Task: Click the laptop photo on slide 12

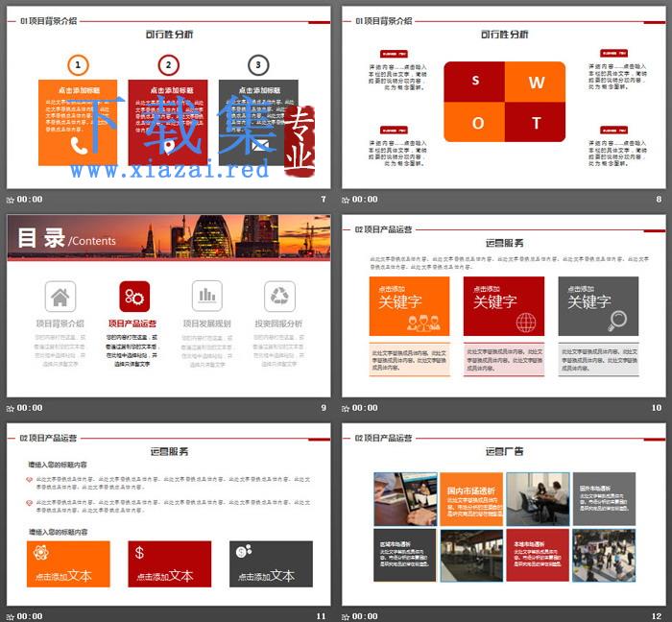Action: click(x=405, y=499)
